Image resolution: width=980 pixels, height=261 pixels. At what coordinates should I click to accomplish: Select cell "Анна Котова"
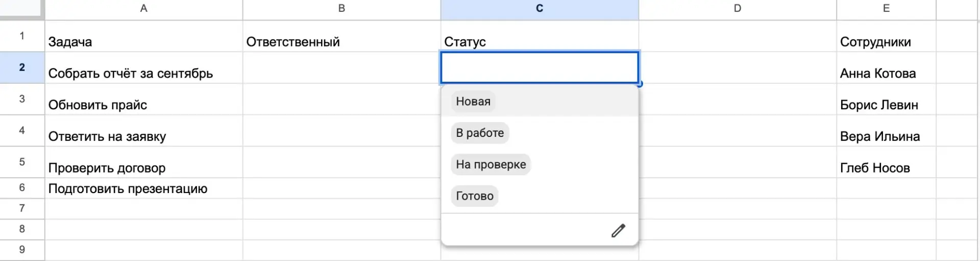coord(886,68)
